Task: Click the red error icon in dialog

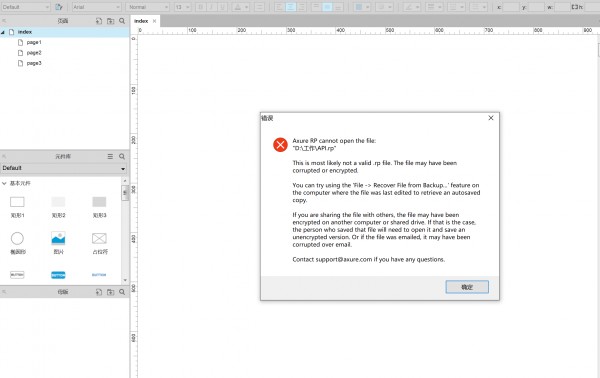Action: click(x=280, y=145)
